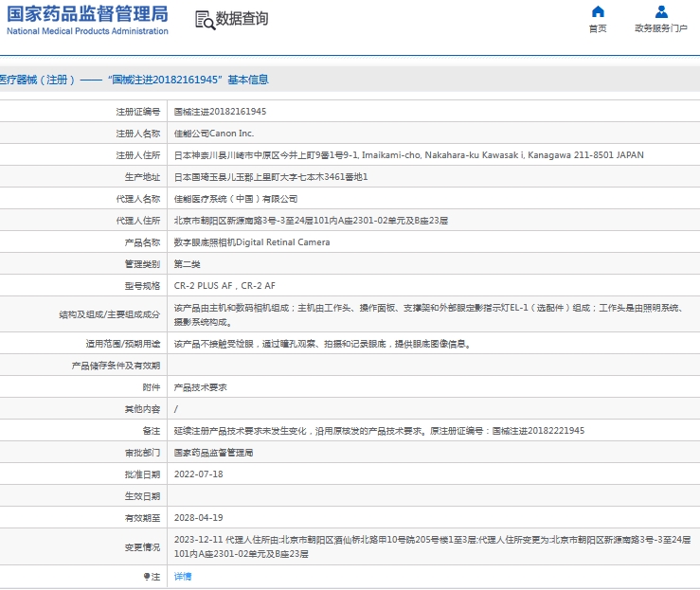Click the ●注 label in last row
Screen dimensions: 700x590
pos(152,577)
